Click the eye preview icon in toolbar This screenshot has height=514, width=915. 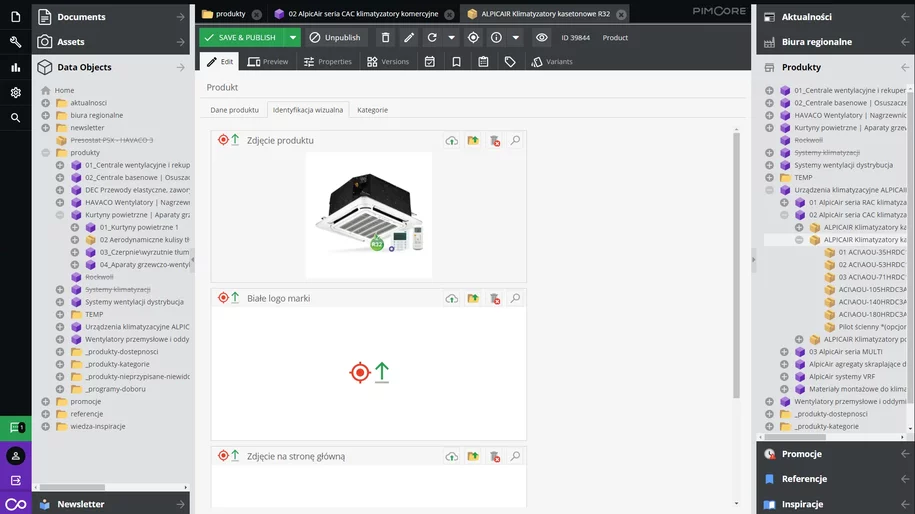tap(542, 37)
